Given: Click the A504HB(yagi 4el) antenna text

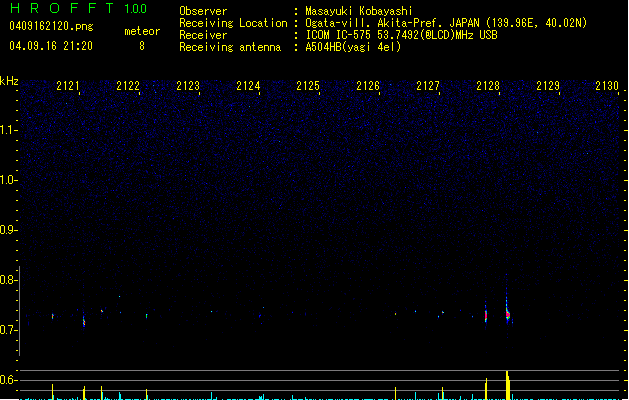Looking at the screenshot, I should (353, 47).
